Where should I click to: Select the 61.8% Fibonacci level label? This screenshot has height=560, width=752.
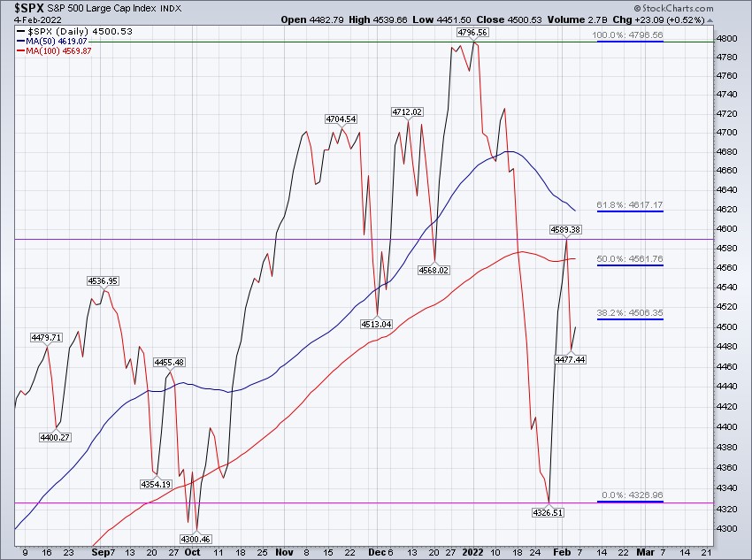[631, 204]
